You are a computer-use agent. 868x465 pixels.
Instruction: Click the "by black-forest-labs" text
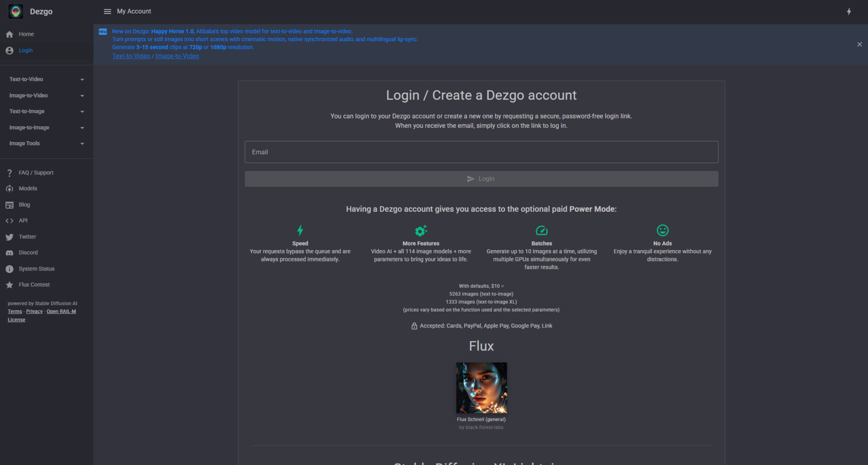481,427
